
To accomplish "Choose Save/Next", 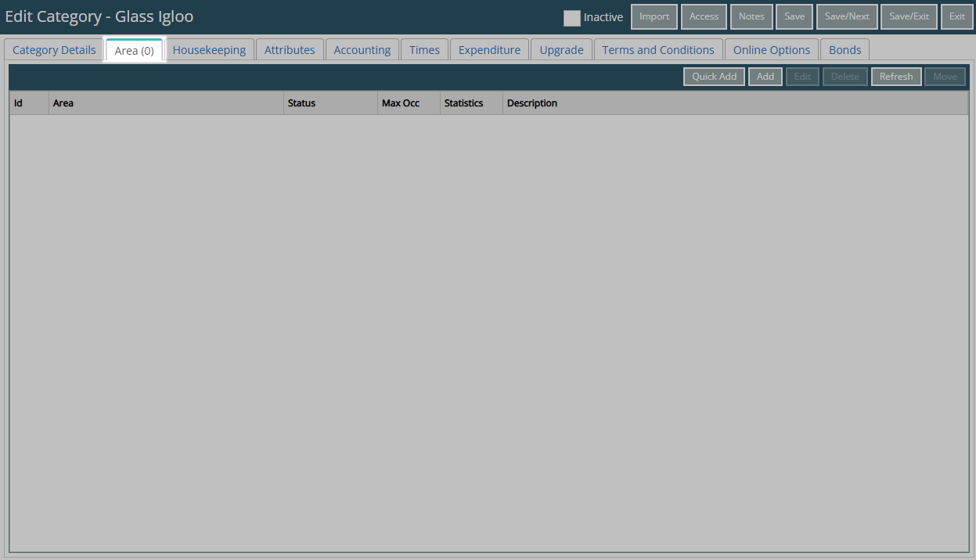I will pyautogui.click(x=847, y=16).
